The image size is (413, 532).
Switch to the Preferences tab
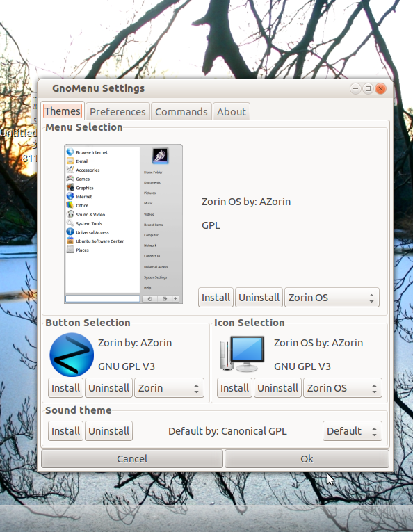[118, 112]
